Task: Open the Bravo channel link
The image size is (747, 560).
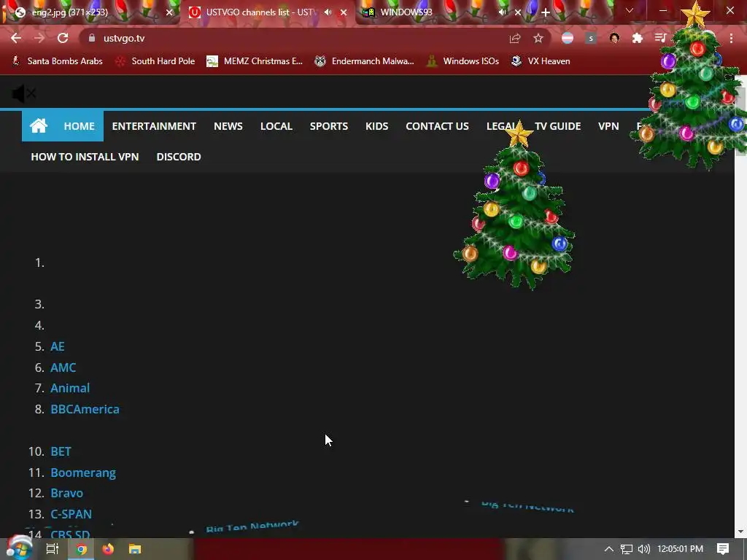Action: point(66,493)
